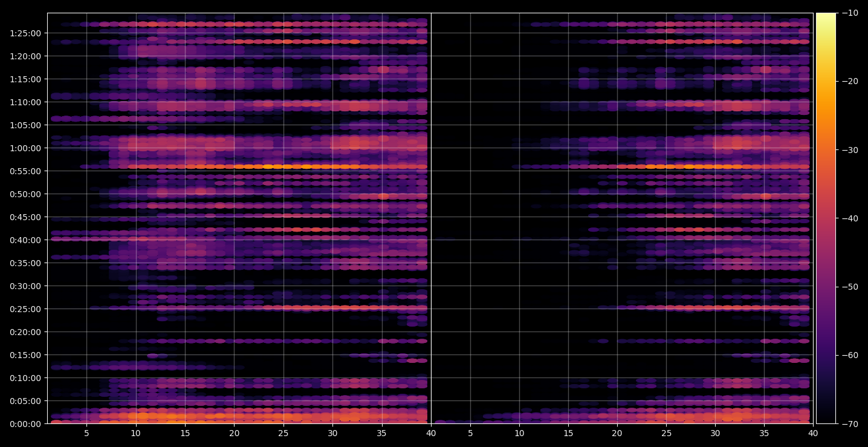The image size is (868, 447).
Task: Click the 1:00:00 time tick label
Action: pos(26,148)
